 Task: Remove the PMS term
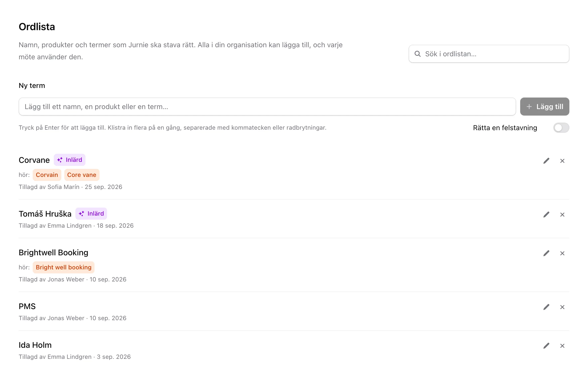(562, 307)
